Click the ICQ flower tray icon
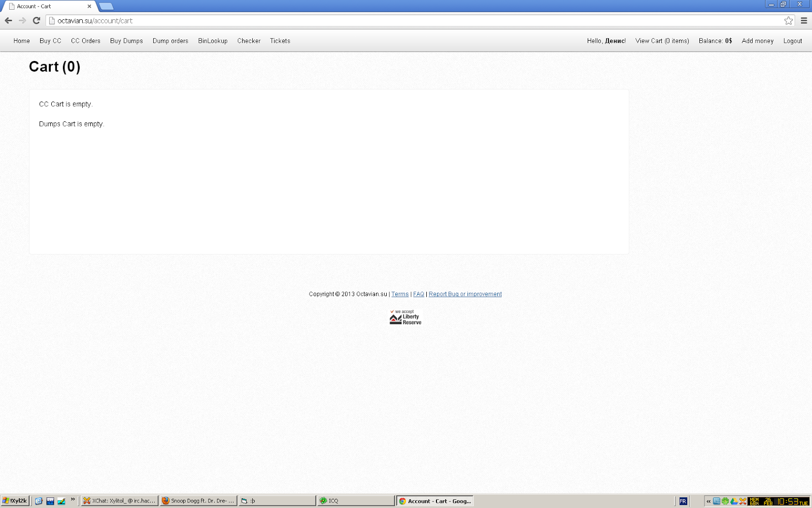The height and width of the screenshot is (508, 812). coord(725,501)
